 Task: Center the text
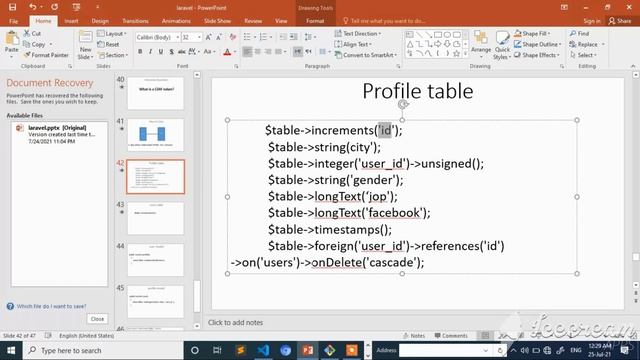pos(258,52)
